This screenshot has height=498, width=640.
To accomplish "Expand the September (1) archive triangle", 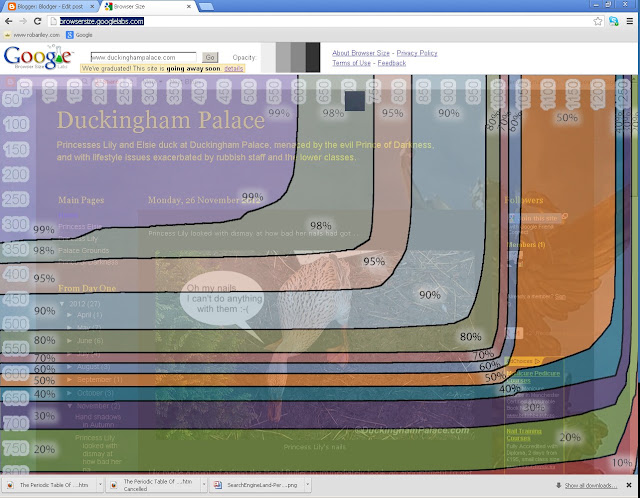I will point(69,380).
